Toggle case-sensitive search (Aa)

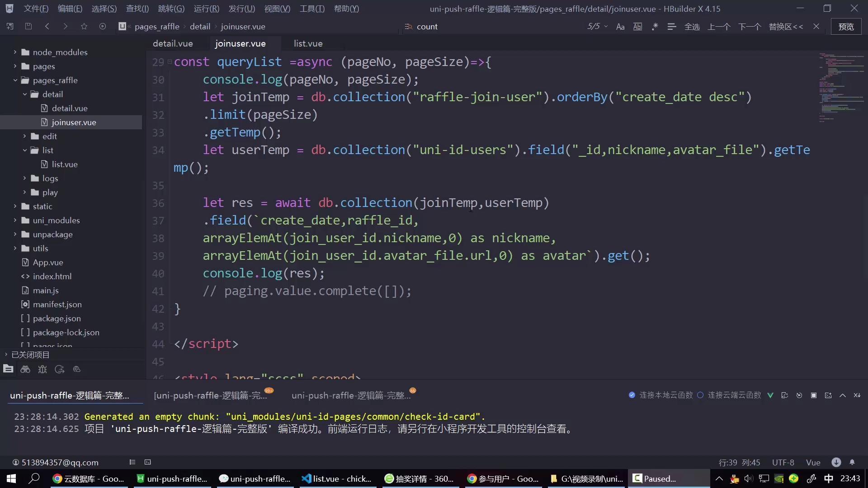tap(620, 27)
